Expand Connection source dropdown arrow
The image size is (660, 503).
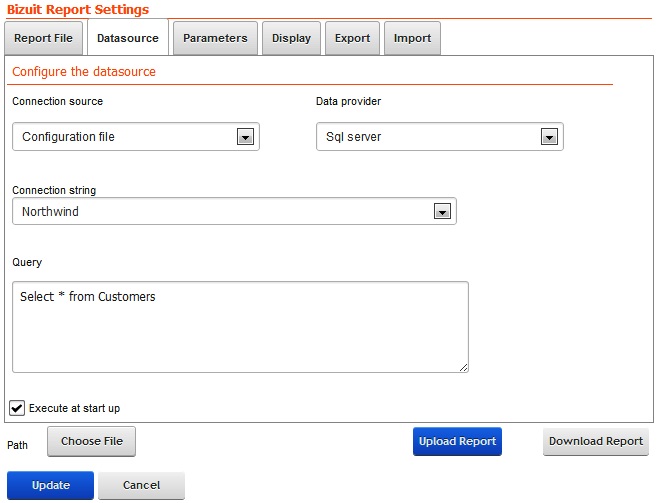(245, 137)
